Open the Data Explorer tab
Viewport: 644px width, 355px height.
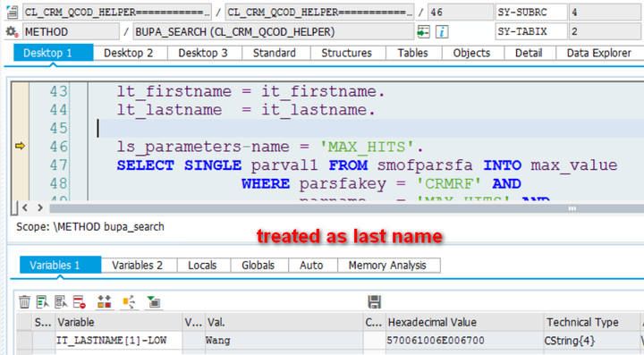point(598,53)
